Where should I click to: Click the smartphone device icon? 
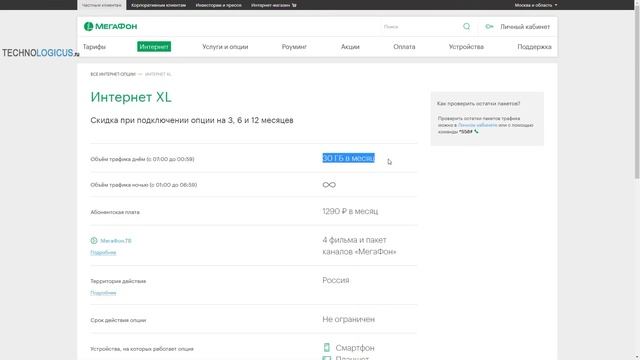[x=327, y=347]
